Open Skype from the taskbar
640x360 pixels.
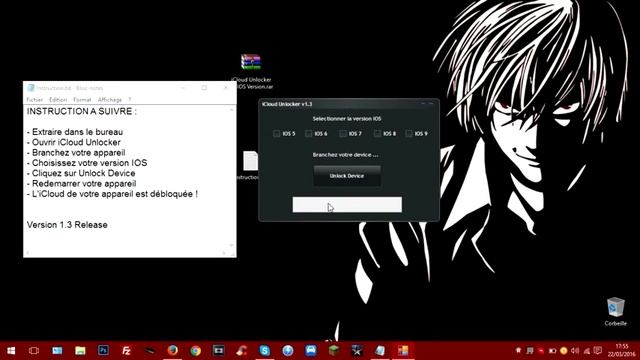pyautogui.click(x=264, y=350)
